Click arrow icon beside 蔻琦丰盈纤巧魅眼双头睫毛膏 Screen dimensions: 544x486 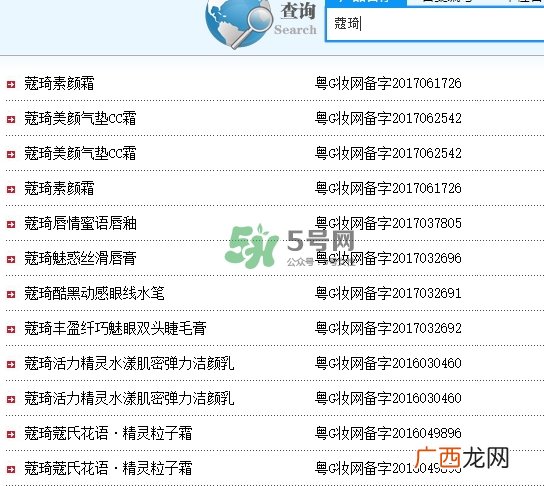(x=11, y=329)
